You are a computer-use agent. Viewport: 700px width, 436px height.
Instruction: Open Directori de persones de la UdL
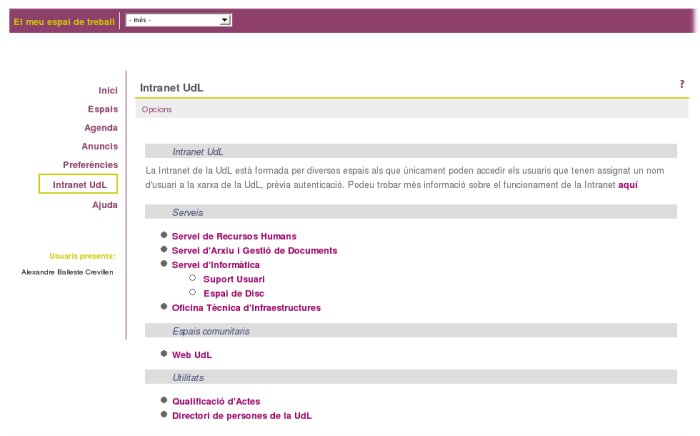point(242,416)
